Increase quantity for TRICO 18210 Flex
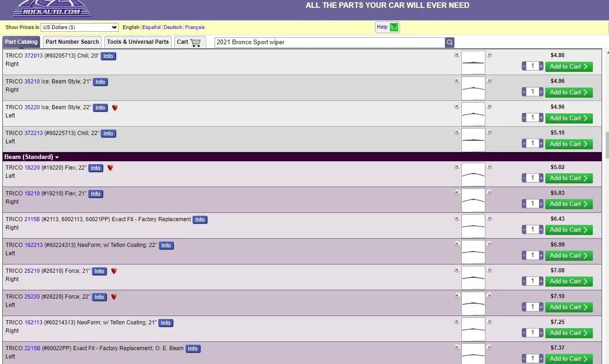This screenshot has height=364, width=609. [541, 204]
